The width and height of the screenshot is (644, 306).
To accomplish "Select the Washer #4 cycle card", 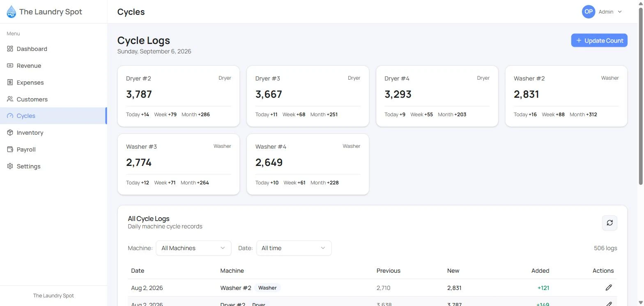I will point(308,164).
